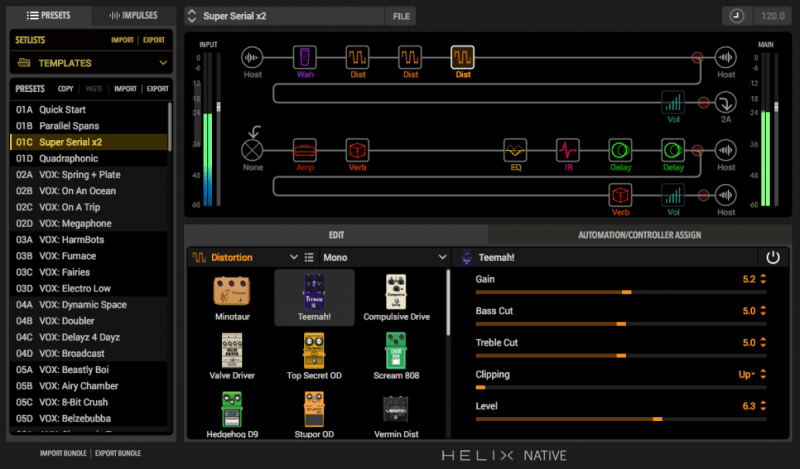Image resolution: width=800 pixels, height=469 pixels.
Task: Click Import Bundle
Action: [x=63, y=453]
